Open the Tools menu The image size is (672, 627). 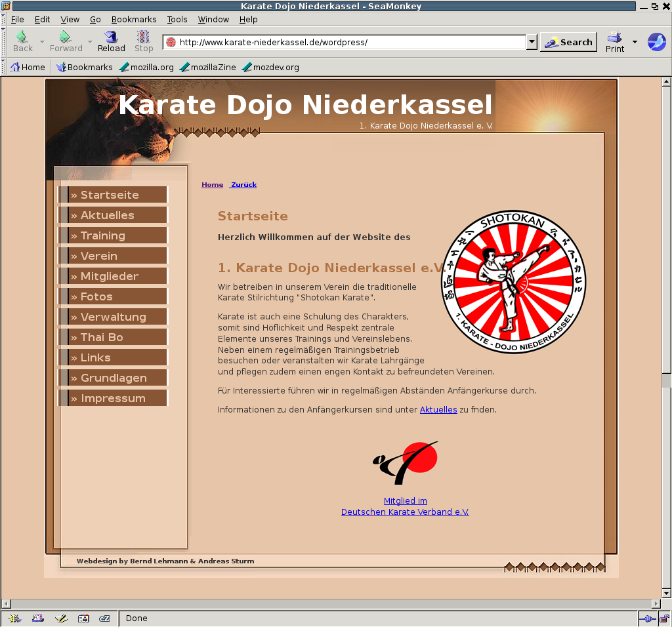(177, 20)
